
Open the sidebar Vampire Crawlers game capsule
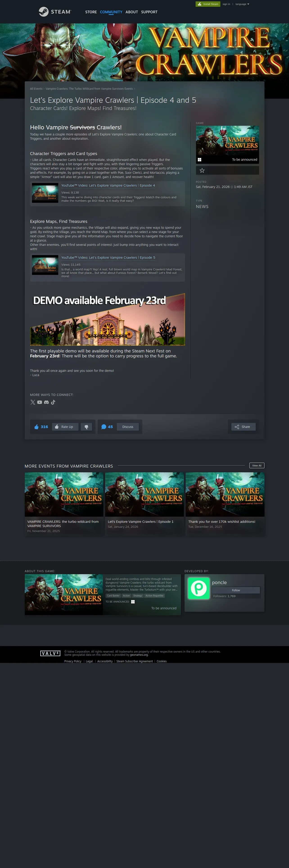[x=227, y=145]
